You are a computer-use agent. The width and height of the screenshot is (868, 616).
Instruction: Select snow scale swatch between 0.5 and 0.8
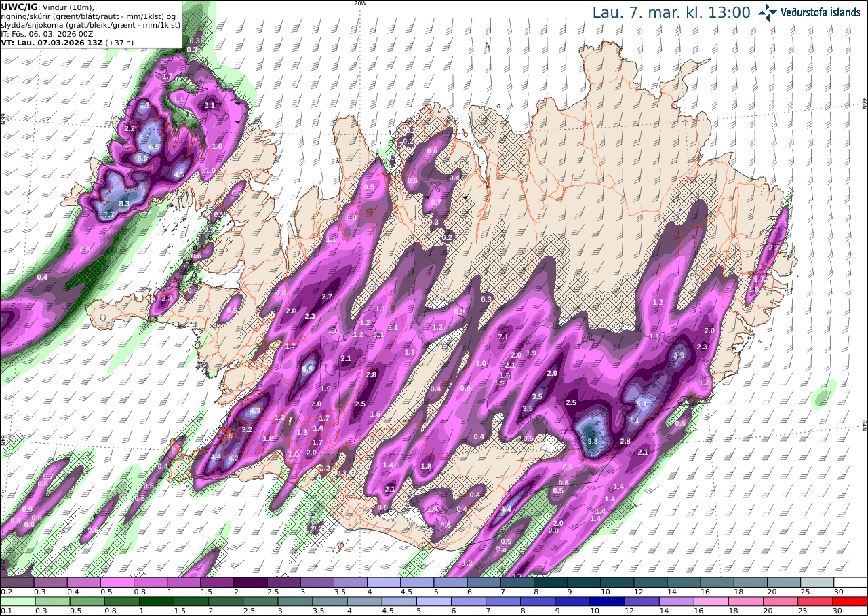(117, 582)
